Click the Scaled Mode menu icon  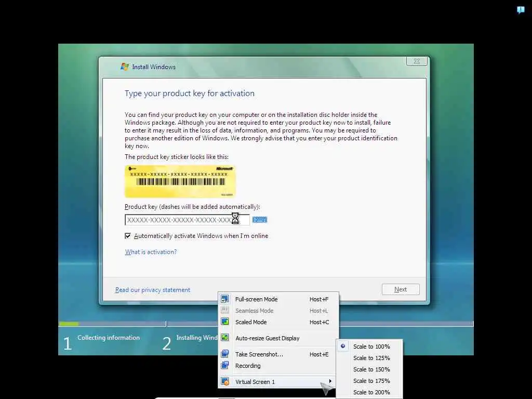click(x=224, y=322)
